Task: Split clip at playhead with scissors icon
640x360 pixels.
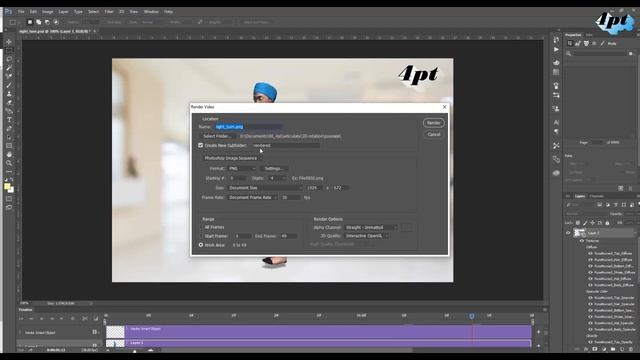Action: [85, 318]
